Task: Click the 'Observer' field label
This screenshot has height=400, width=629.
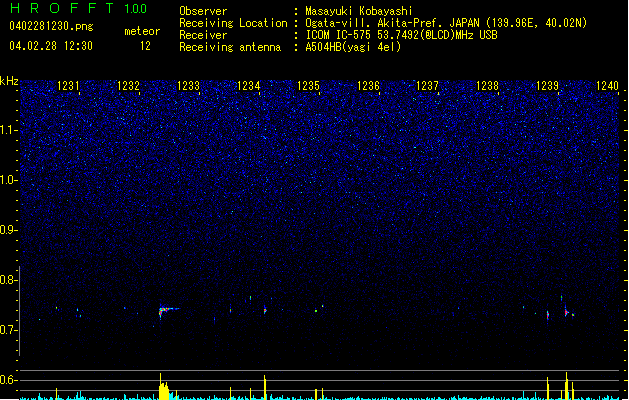Action: [203, 11]
